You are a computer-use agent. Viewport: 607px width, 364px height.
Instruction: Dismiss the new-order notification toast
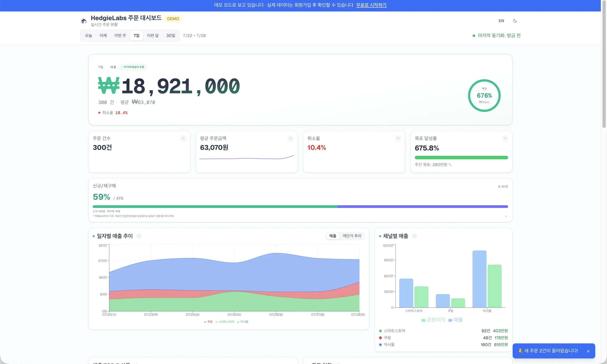pyautogui.click(x=588, y=351)
